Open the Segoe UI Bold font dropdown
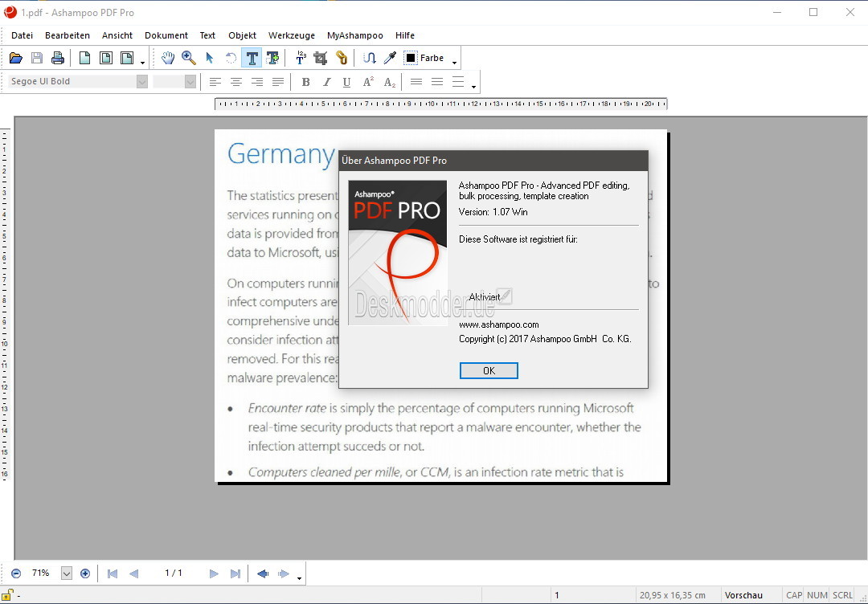868x604 pixels. click(x=142, y=81)
